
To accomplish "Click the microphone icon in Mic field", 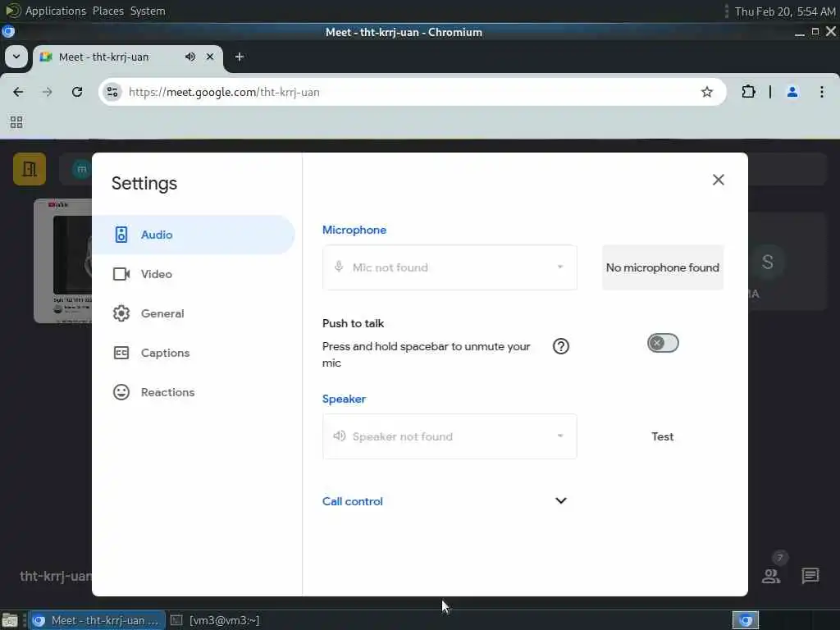I will (339, 267).
